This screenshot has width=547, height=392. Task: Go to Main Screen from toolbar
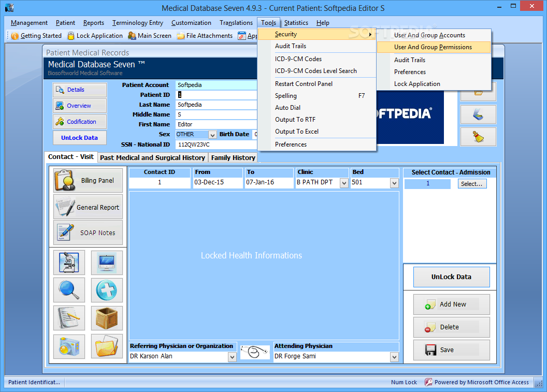[x=150, y=36]
